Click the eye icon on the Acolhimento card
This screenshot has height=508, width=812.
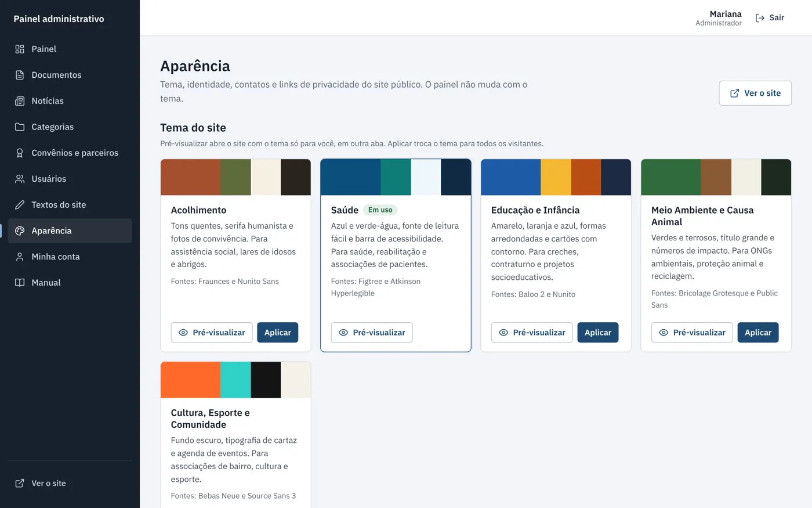tap(183, 333)
